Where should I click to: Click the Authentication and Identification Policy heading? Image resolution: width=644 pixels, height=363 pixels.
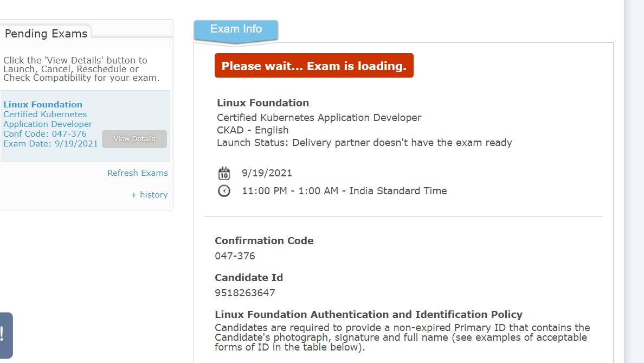369,315
